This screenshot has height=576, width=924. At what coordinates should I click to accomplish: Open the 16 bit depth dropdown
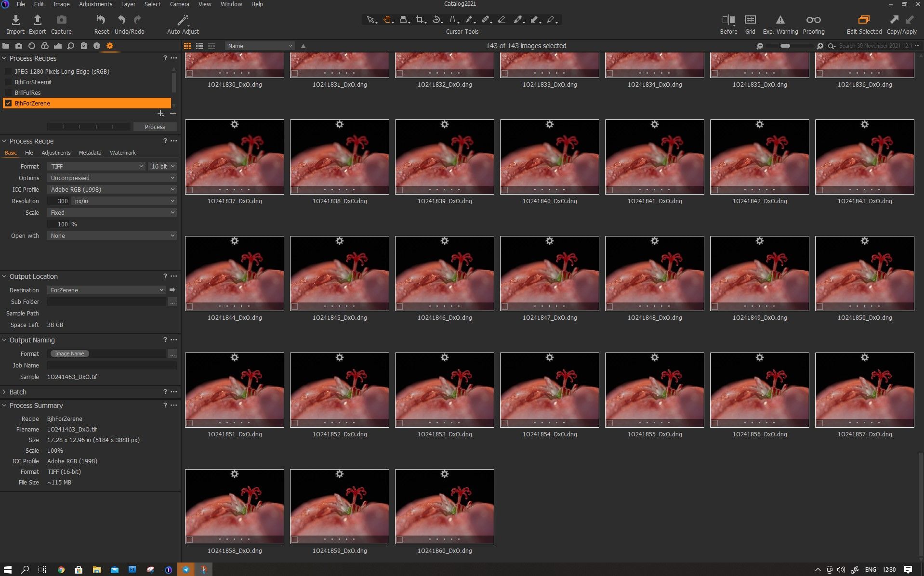pyautogui.click(x=163, y=166)
